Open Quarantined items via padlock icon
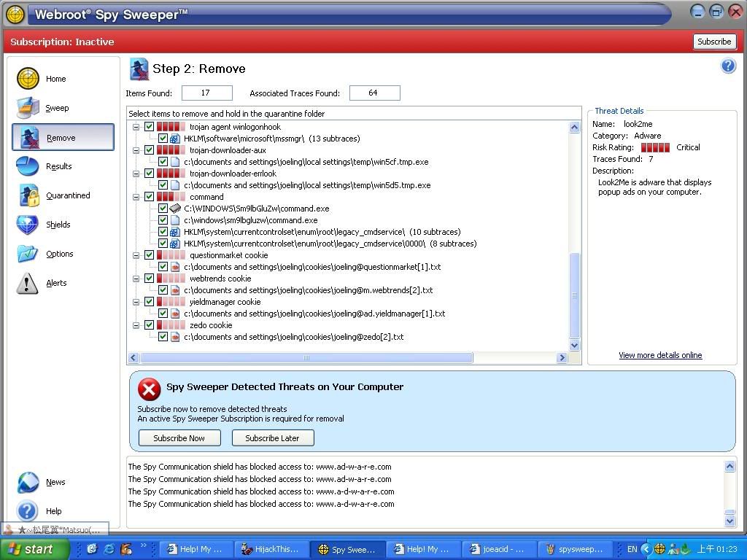 (28, 195)
